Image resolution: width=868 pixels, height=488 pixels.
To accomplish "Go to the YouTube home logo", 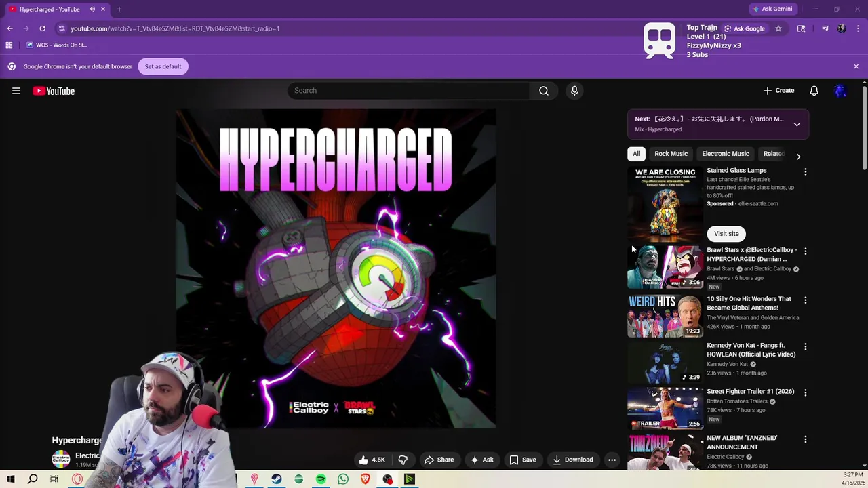I will pos(54,91).
